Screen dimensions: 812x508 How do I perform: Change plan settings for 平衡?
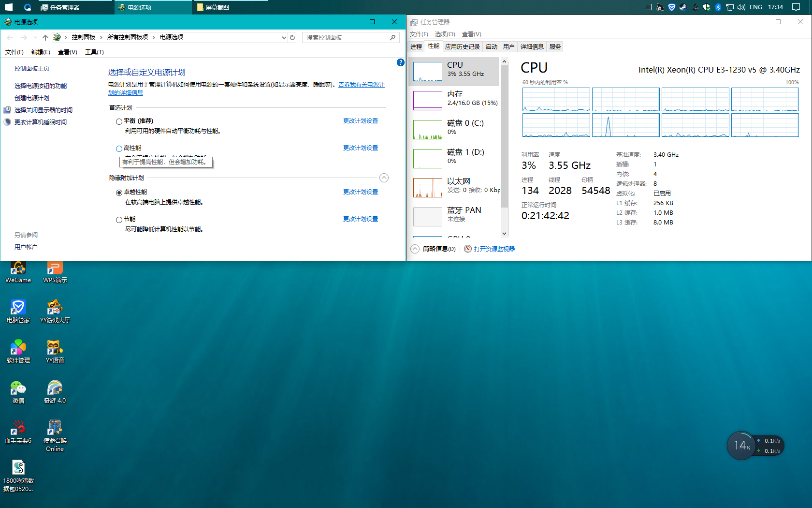361,121
